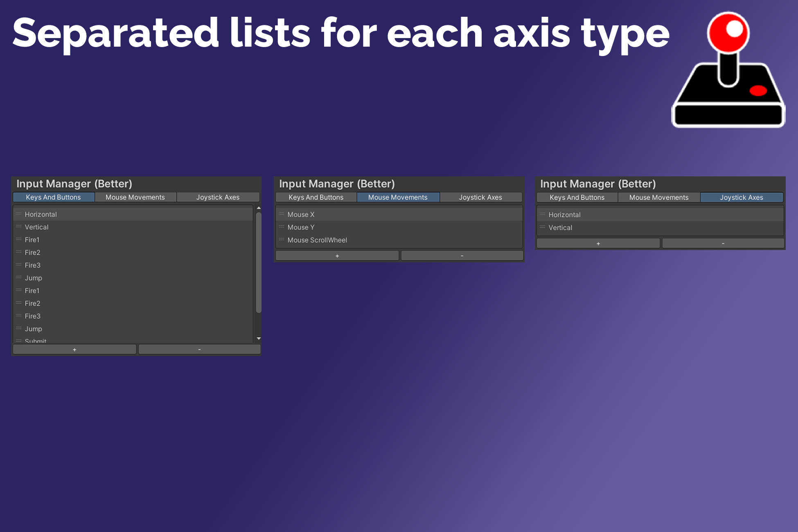Click the scroll-down arrow of the keys list

tap(259, 338)
